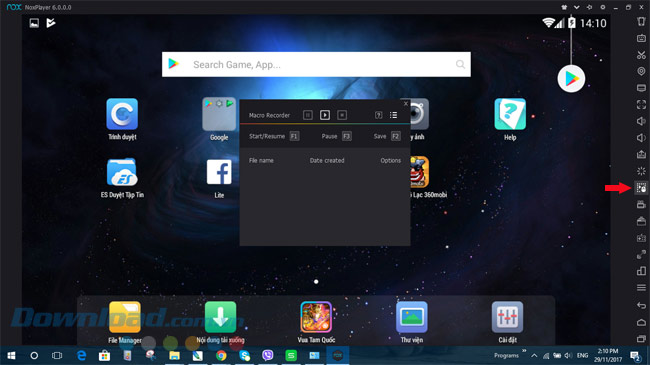Open the three-line menu icon in sidebar
Screen dimensions: 650x365
pyautogui.click(x=641, y=287)
